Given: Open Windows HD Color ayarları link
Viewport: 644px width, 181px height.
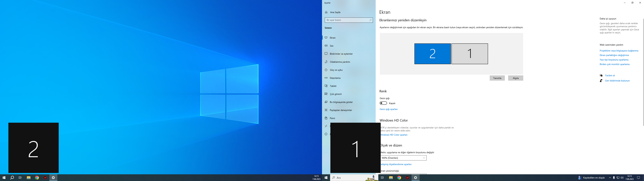Looking at the screenshot, I should point(394,135).
